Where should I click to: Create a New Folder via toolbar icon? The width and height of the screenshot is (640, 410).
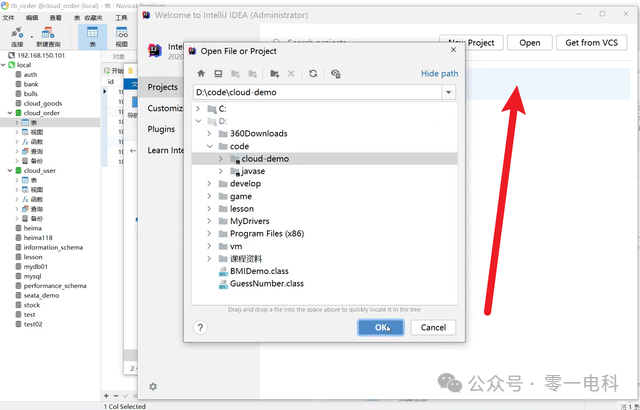(274, 73)
